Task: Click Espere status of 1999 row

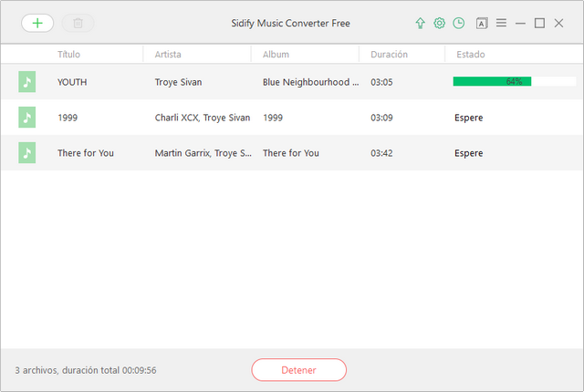Action: pos(468,118)
